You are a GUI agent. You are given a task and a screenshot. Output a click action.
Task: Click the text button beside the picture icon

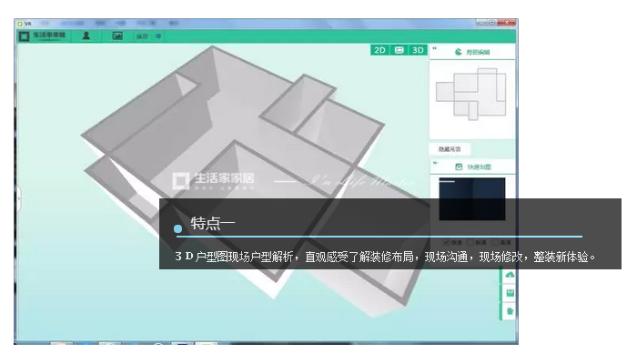pyautogui.click(x=142, y=36)
